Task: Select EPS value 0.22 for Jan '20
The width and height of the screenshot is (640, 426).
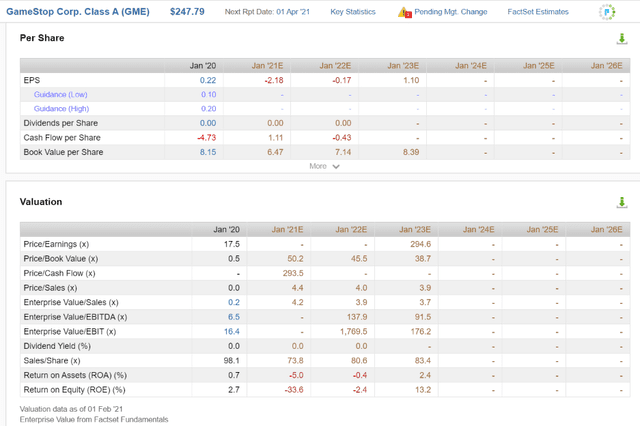Action: point(208,80)
